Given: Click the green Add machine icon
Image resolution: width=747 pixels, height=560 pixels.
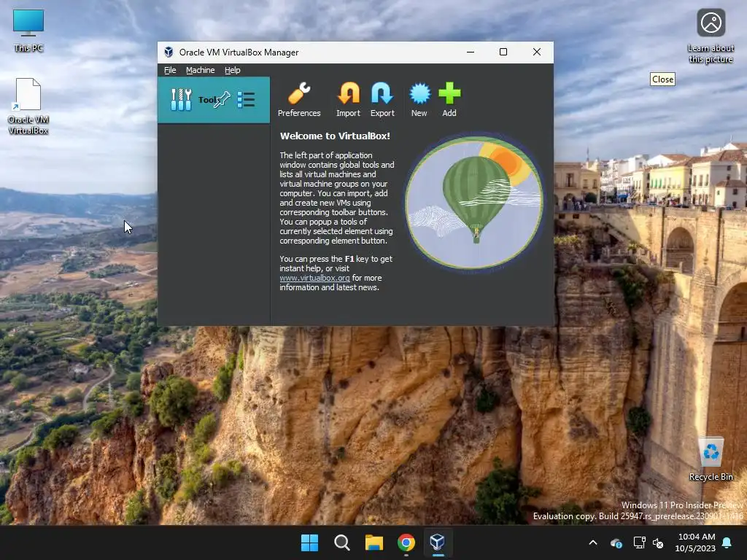Looking at the screenshot, I should click(x=449, y=100).
